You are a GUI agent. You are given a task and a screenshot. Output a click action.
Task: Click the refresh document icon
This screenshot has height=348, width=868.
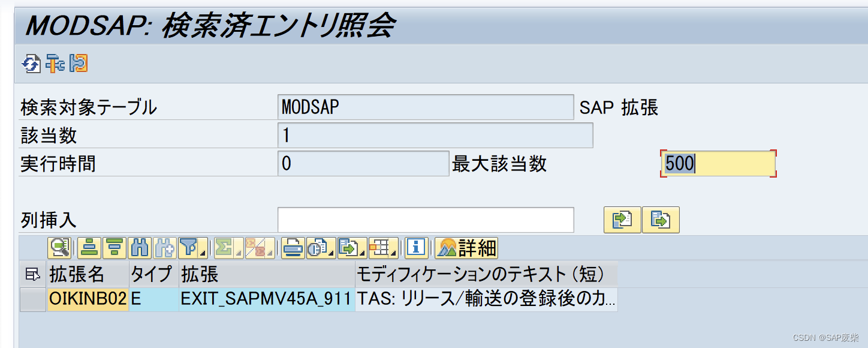tap(31, 62)
